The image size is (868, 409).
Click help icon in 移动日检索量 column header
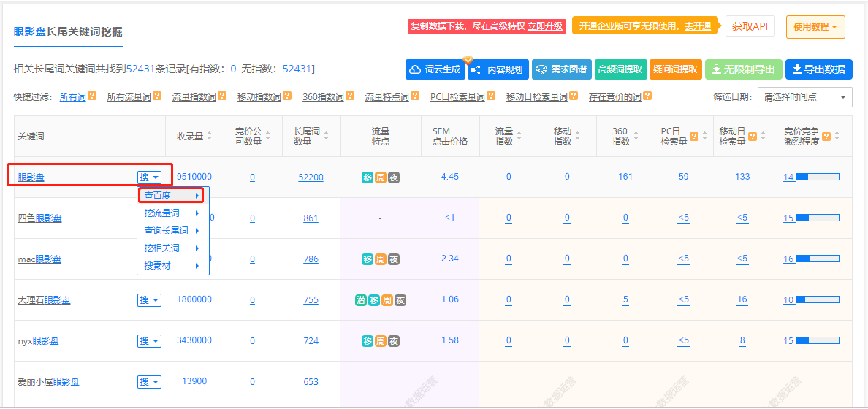pos(753,136)
